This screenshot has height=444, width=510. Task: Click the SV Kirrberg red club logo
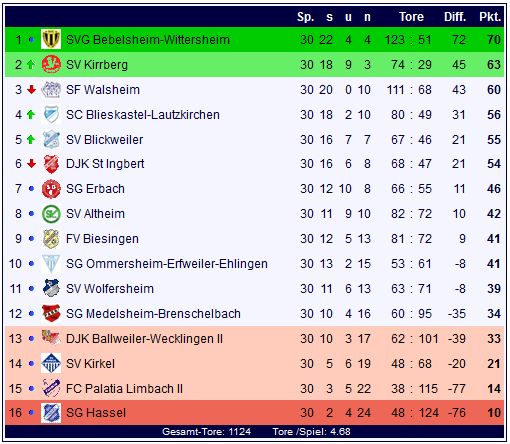point(51,64)
